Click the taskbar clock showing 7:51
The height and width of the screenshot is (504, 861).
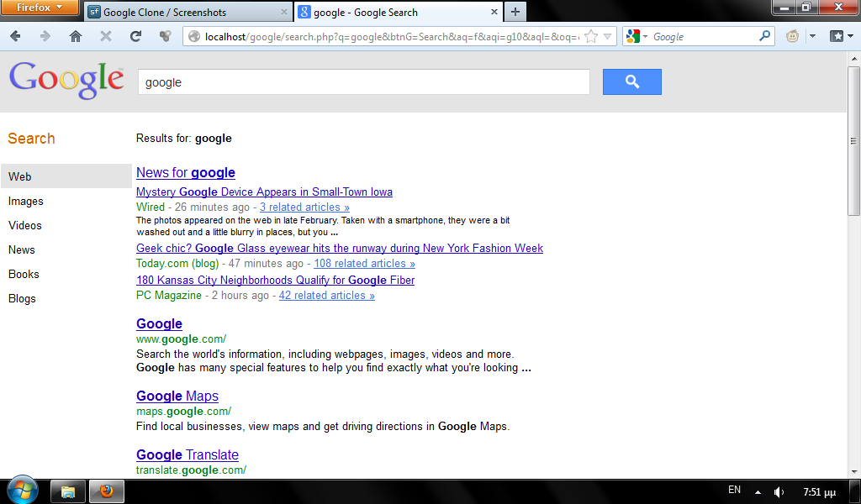[x=819, y=492]
